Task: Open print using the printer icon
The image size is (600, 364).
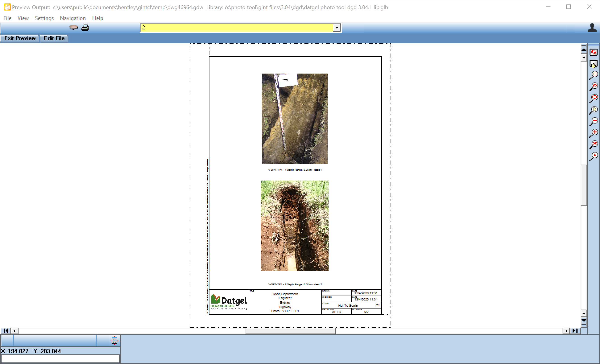Action: click(85, 27)
